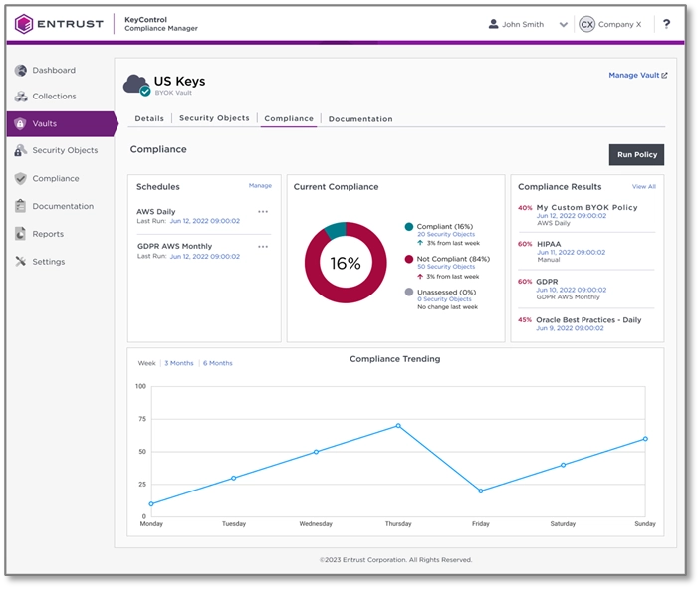Click the CX company badge icon

pyautogui.click(x=586, y=24)
